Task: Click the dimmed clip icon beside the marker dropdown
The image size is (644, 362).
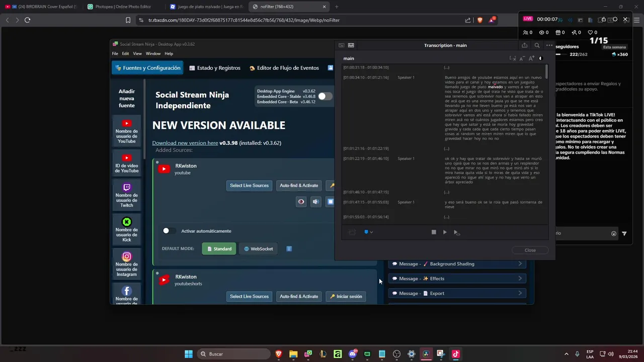Action: click(352, 232)
